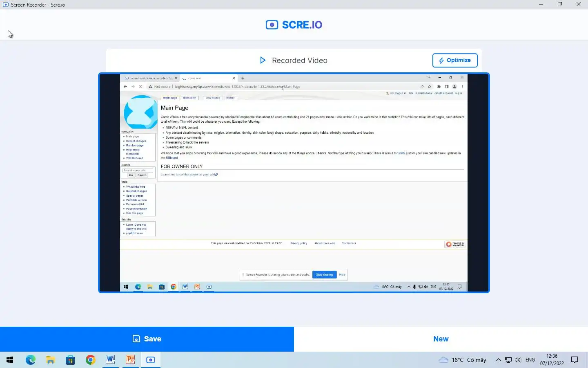Click the Screen Recorder taskbar icon
This screenshot has height=368, width=588.
click(x=150, y=360)
